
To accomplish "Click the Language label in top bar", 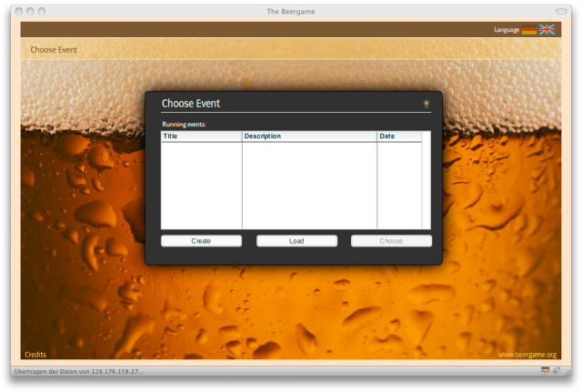I will (x=507, y=30).
